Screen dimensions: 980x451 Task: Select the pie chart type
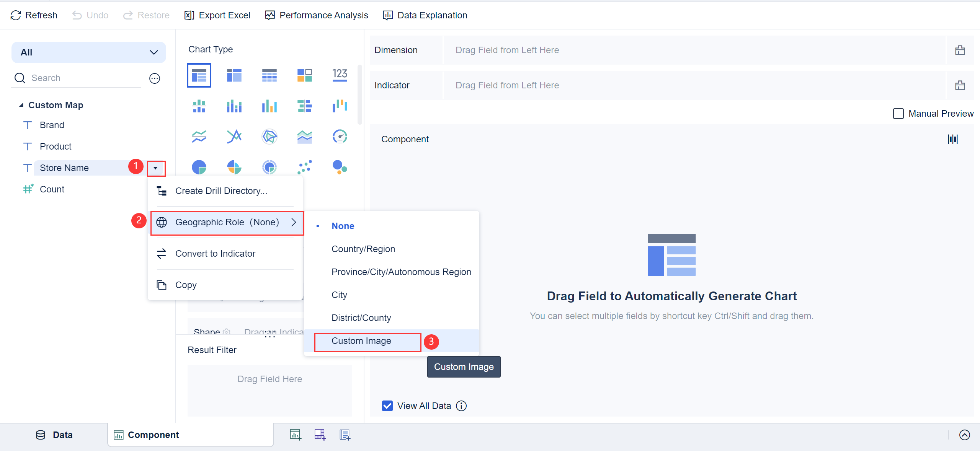199,167
